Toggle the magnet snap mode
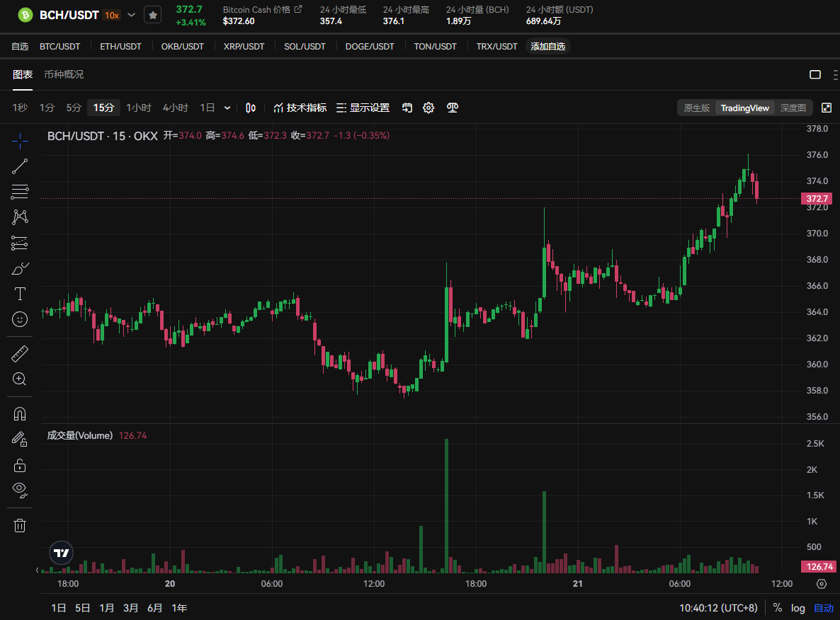 coord(20,414)
